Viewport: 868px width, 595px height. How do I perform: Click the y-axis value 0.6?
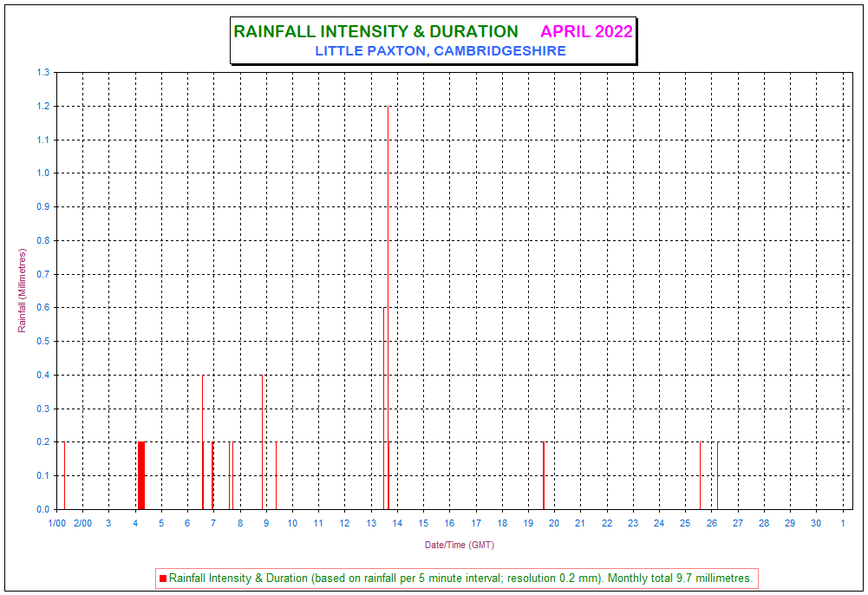tap(42, 308)
